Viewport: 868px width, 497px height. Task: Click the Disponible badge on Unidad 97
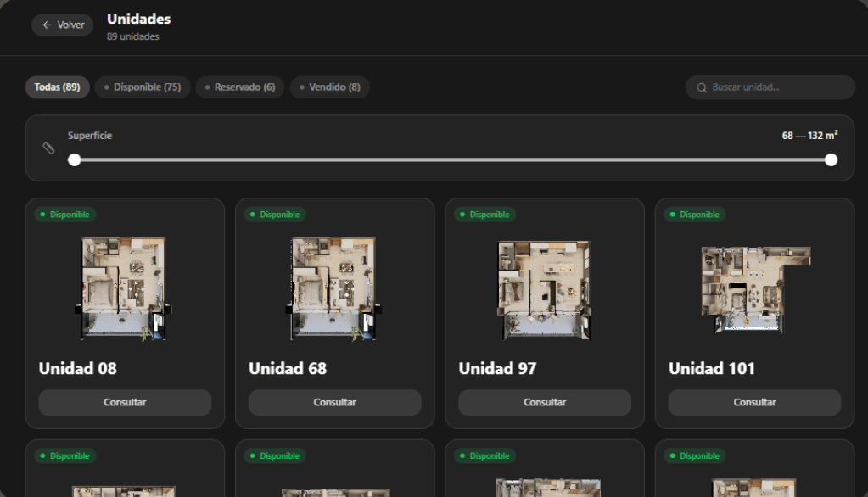(x=485, y=215)
